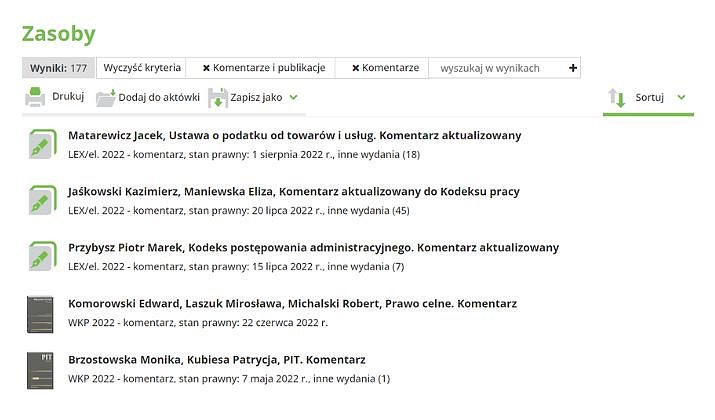Click the Wyczyść kryteria button
This screenshot has width=715, height=420.
pos(141,68)
